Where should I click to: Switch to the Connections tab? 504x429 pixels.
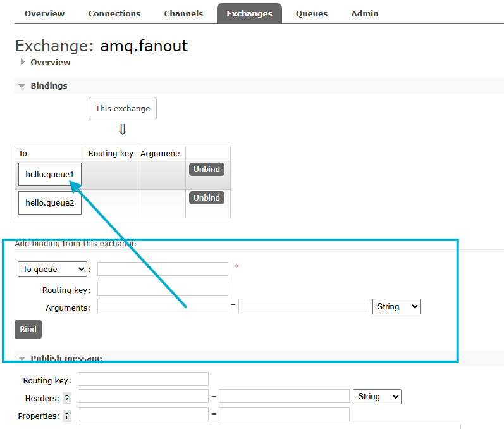pos(114,13)
